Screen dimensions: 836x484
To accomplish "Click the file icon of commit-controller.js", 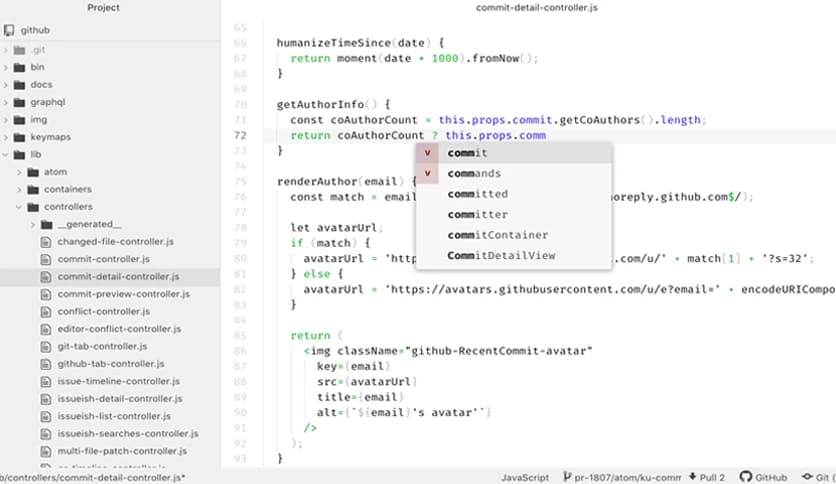I will pos(46,259).
